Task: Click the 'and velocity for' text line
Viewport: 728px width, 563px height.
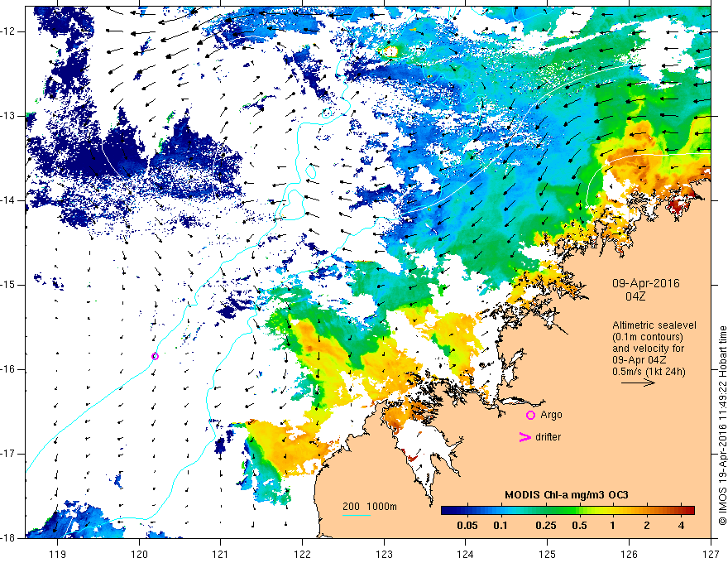Action: [x=648, y=349]
